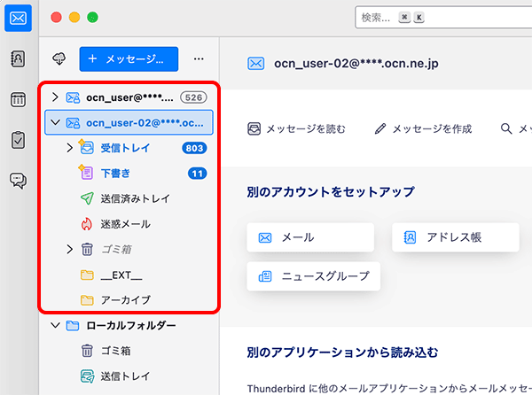
Task: Expand the ゴミ箱 trash folder
Action: [70, 250]
